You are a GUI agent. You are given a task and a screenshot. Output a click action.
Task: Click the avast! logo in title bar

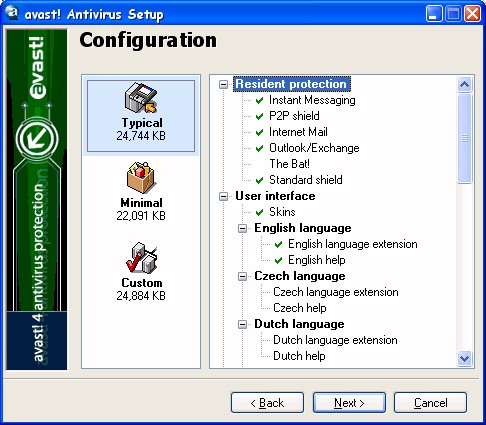pyautogui.click(x=12, y=14)
